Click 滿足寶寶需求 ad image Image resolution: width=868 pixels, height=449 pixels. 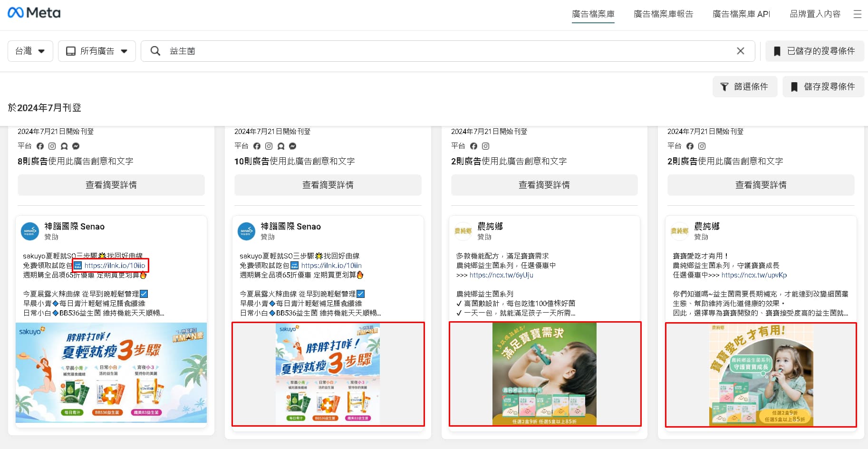545,374
